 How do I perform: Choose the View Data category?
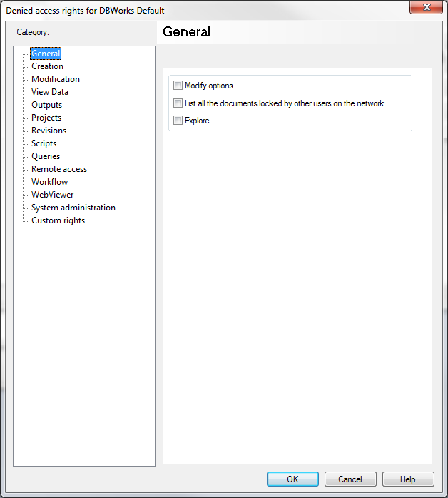[50, 92]
